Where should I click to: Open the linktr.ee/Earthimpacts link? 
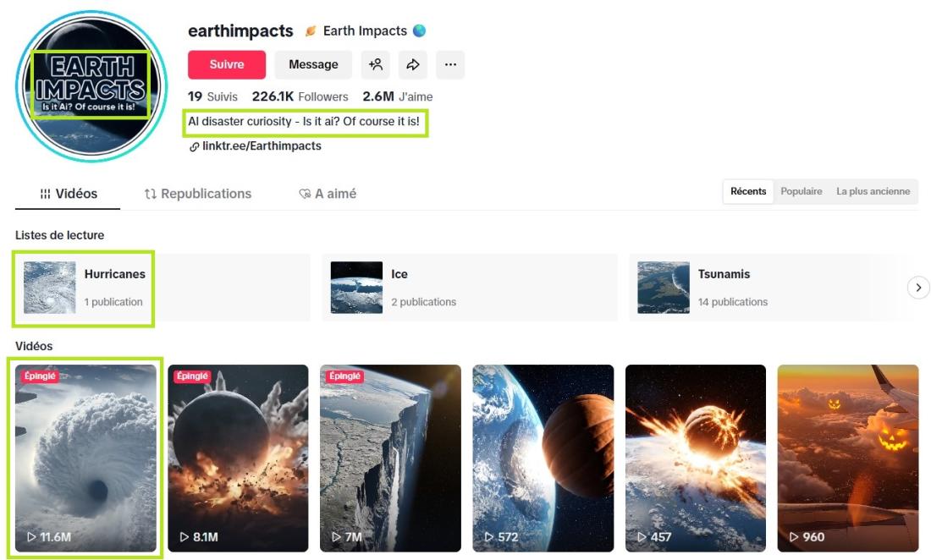coord(262,146)
